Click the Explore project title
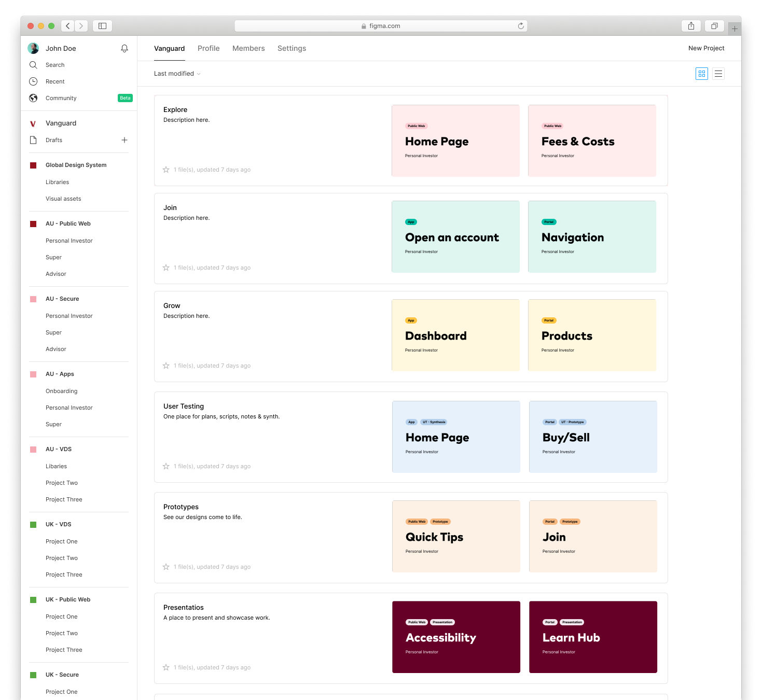This screenshot has height=700, width=762. point(175,109)
